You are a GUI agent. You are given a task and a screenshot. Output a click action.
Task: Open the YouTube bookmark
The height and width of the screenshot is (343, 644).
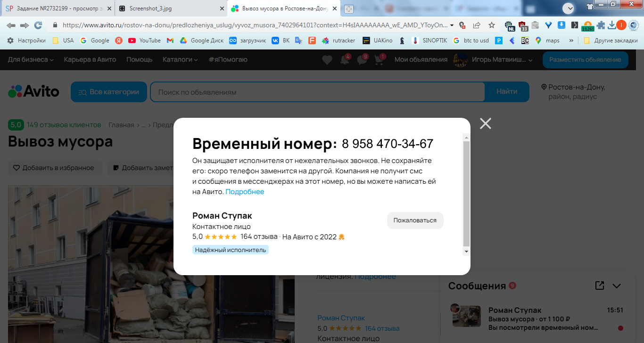145,41
